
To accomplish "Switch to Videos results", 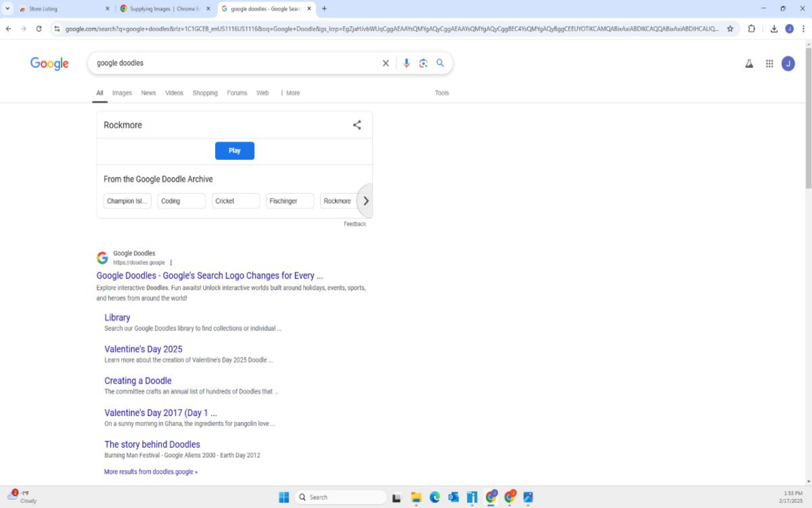I will (x=174, y=93).
